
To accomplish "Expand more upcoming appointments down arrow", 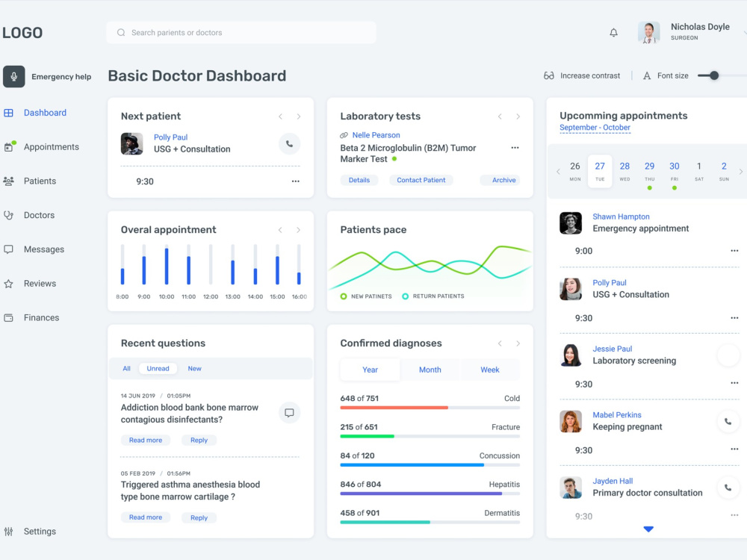I will (x=648, y=529).
